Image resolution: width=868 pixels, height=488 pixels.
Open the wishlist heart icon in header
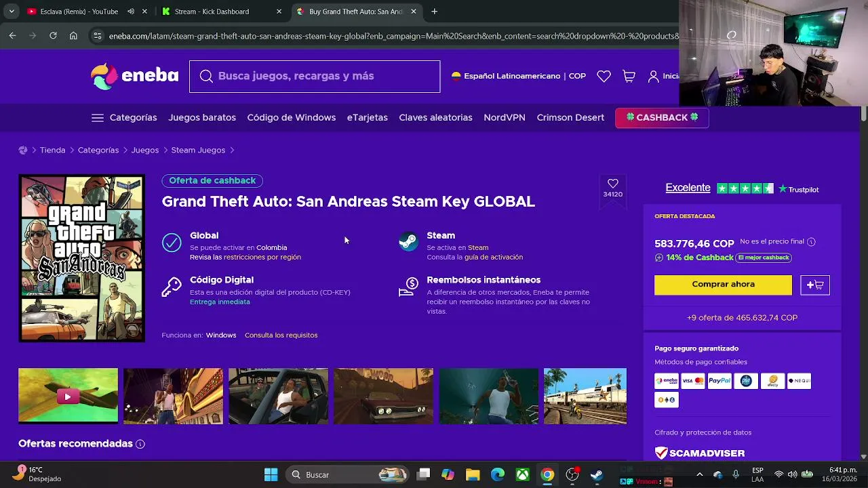[604, 77]
